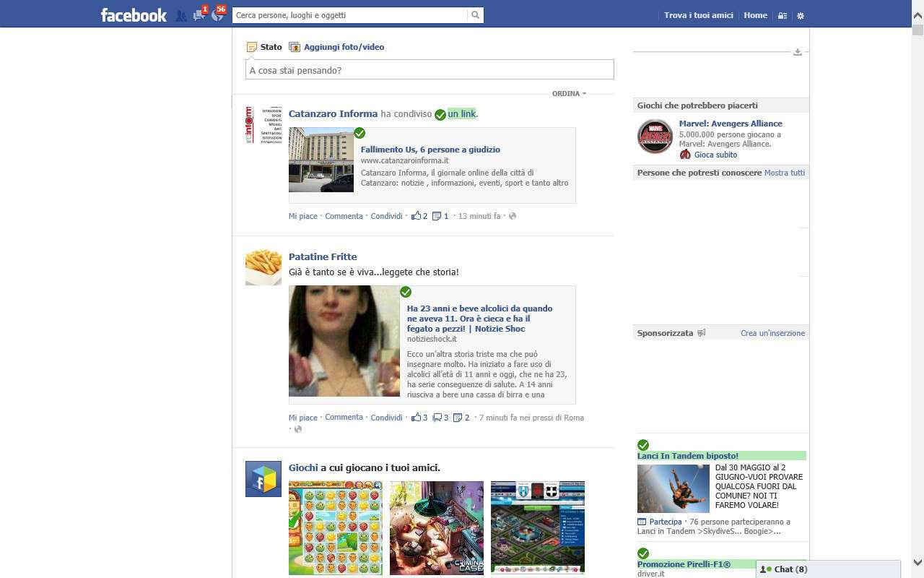Click the green checkmark above Promozione Pirelli-F1
Screen dimensions: 924x578
point(643,553)
